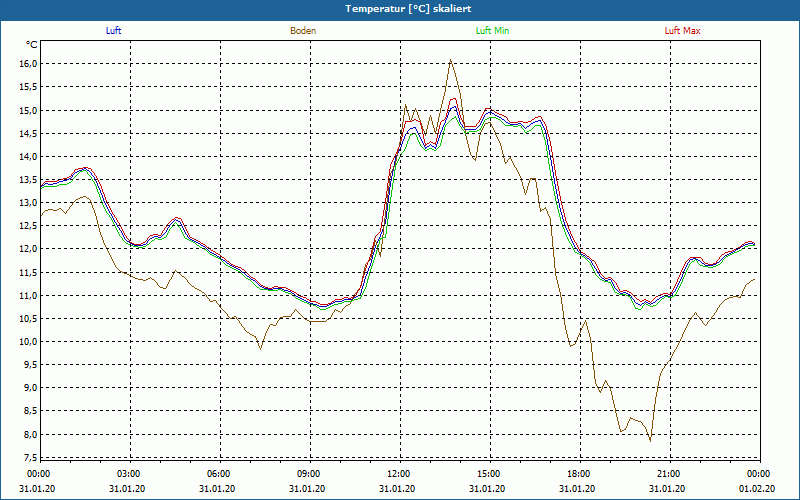
Task: Click the 16,0 y-axis value
Action: point(28,64)
